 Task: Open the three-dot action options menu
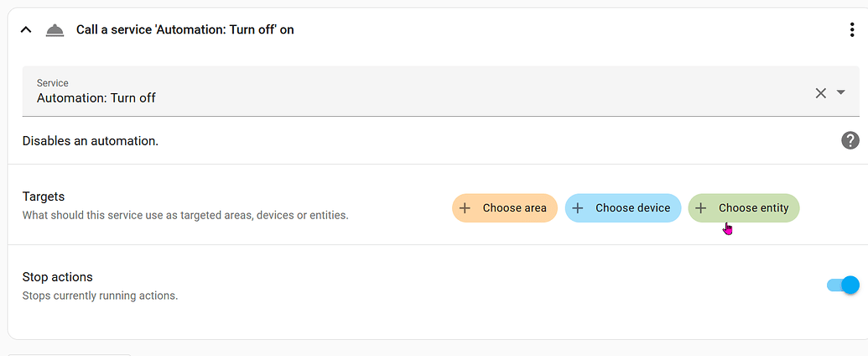tap(852, 30)
